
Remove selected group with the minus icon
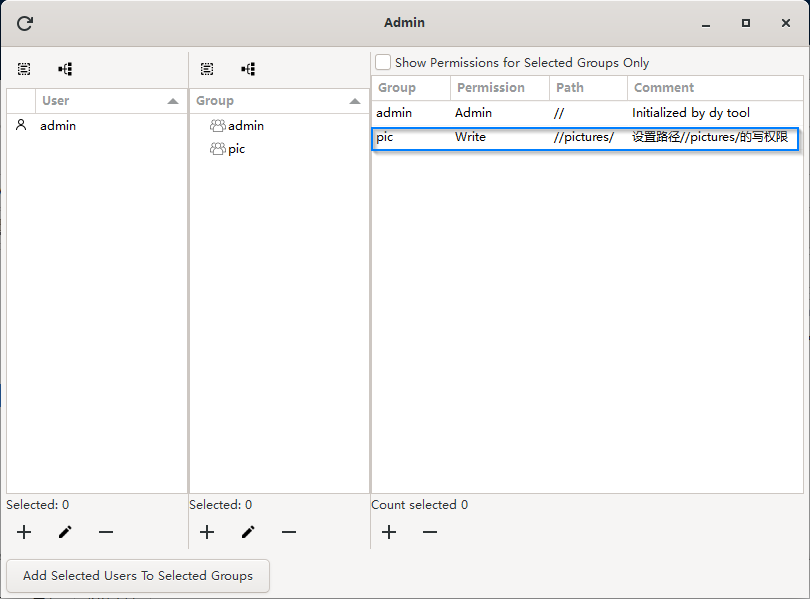coord(289,532)
